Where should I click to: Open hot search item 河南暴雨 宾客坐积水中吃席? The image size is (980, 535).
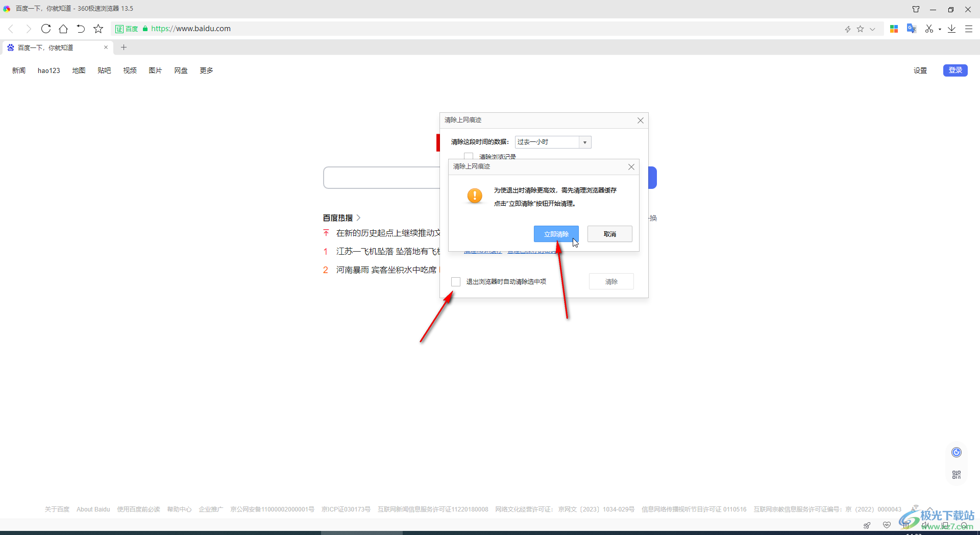(386, 270)
